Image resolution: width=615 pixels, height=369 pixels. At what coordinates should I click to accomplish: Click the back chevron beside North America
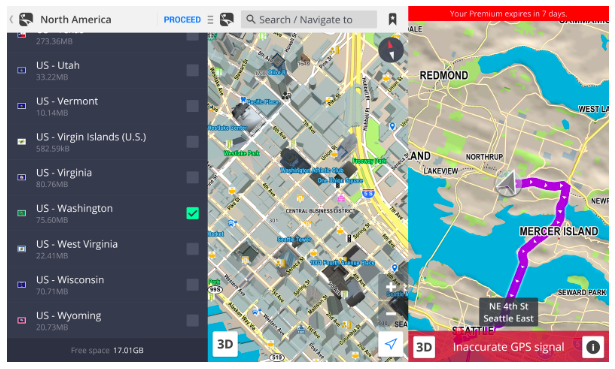11,19
